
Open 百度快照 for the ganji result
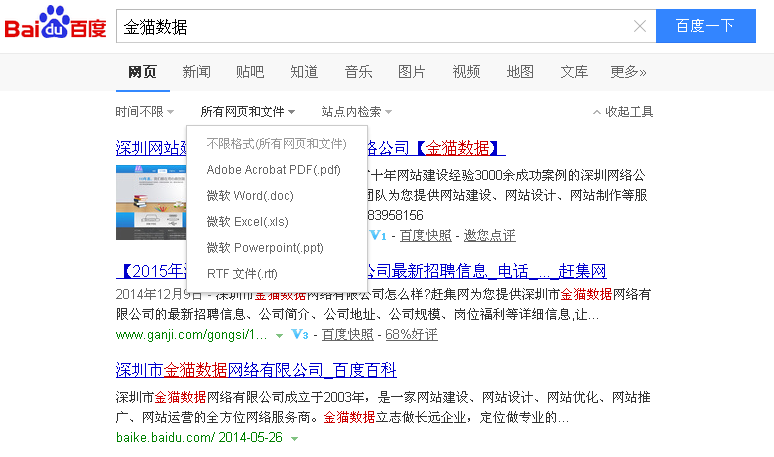(348, 335)
